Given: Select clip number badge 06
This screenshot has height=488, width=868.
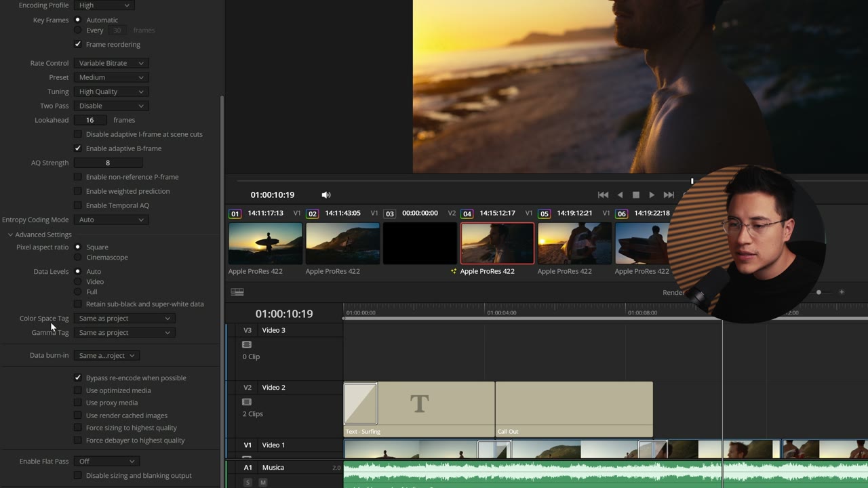Looking at the screenshot, I should [x=621, y=213].
